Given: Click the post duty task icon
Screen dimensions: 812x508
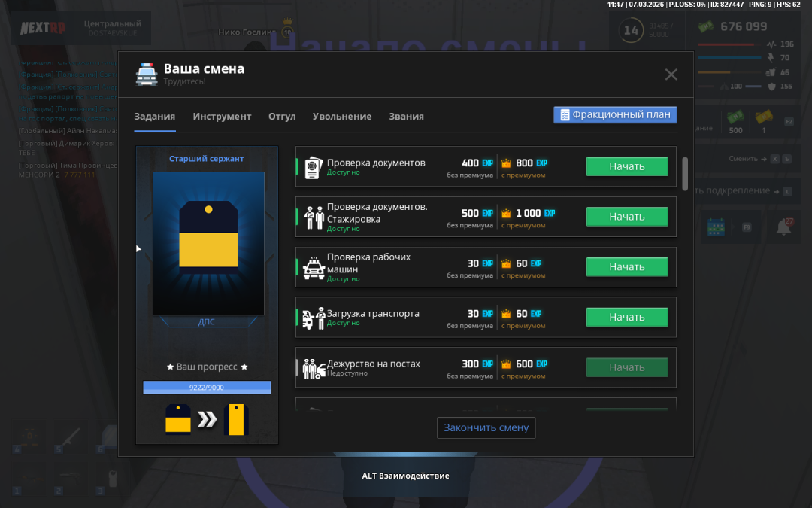Looking at the screenshot, I should 314,369.
